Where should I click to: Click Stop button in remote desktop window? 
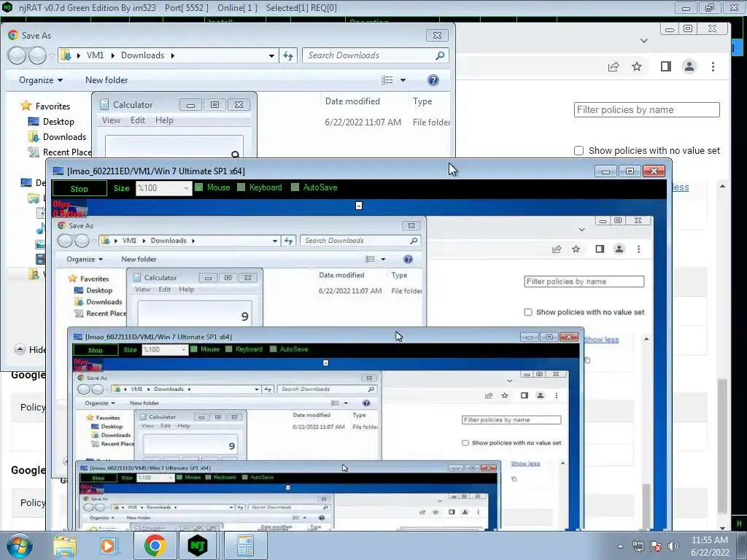[x=79, y=189]
